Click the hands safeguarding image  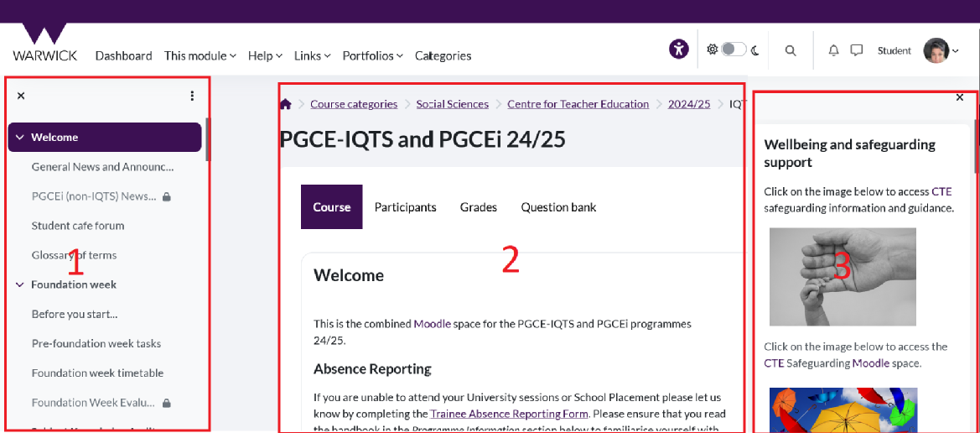tap(843, 277)
